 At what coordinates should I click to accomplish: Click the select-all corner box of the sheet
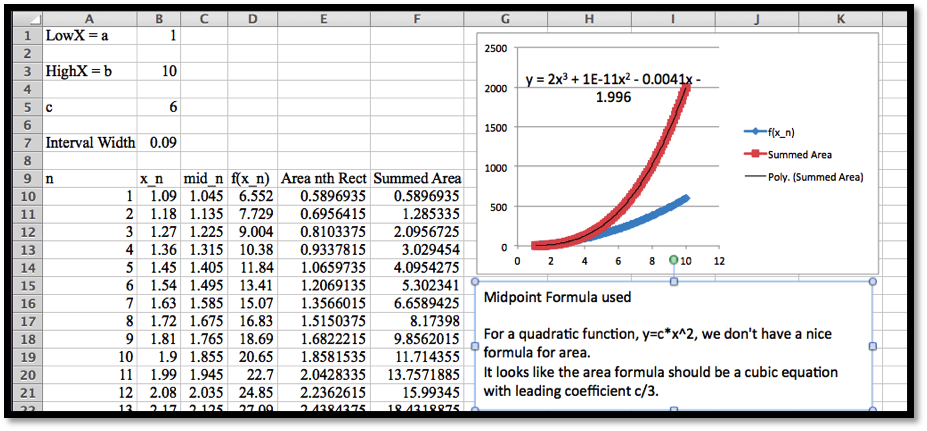[29, 18]
